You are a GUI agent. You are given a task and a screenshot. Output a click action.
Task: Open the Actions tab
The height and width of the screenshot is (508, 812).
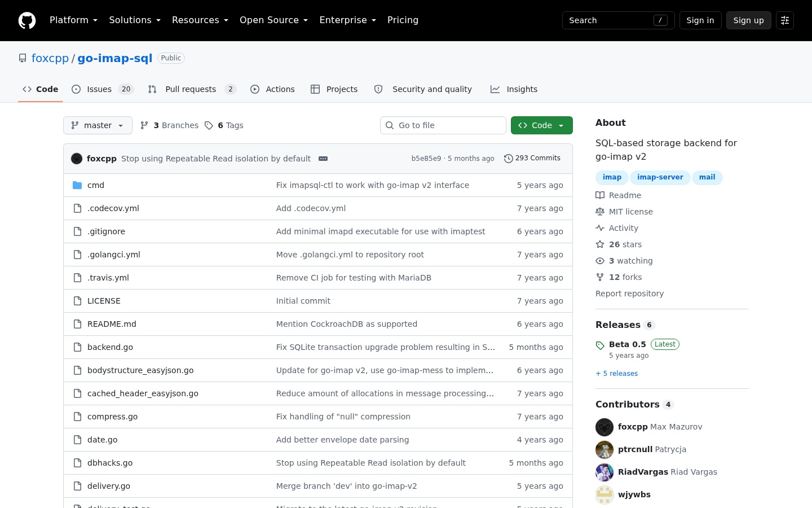[x=272, y=89]
